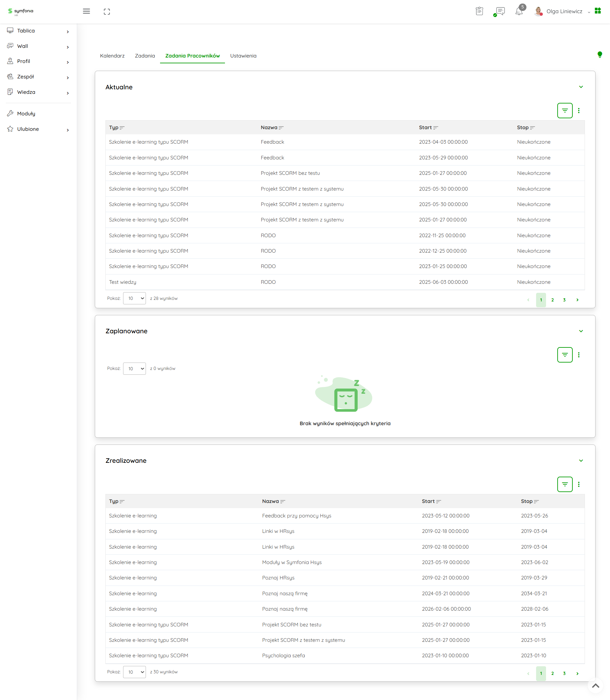The image size is (610, 700).
Task: Click the green lightbulb hint icon
Action: 599,54
